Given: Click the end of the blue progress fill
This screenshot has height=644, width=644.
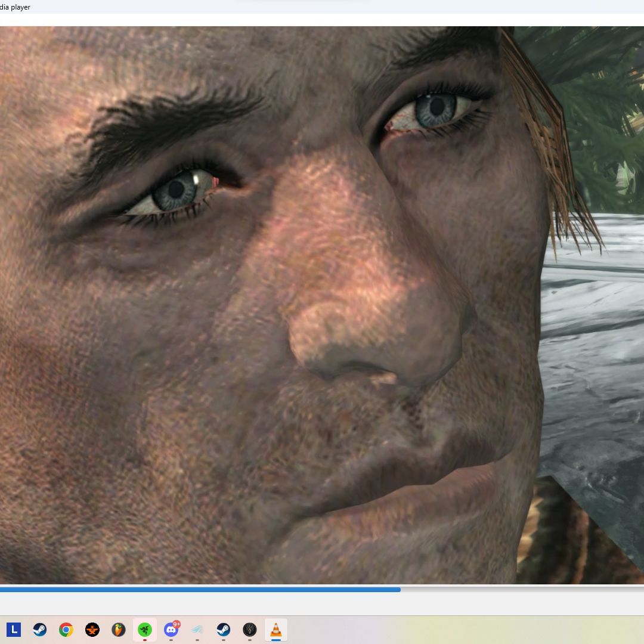Looking at the screenshot, I should pos(400,589).
